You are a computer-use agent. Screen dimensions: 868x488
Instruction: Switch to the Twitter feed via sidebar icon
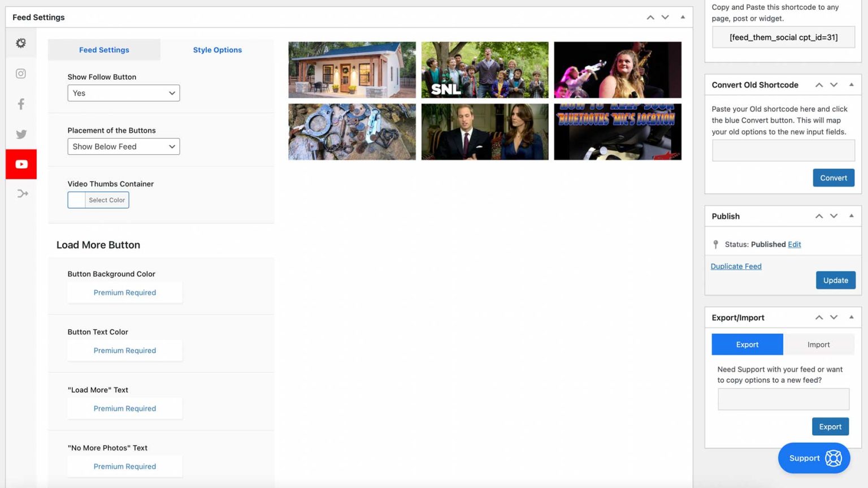pos(21,134)
